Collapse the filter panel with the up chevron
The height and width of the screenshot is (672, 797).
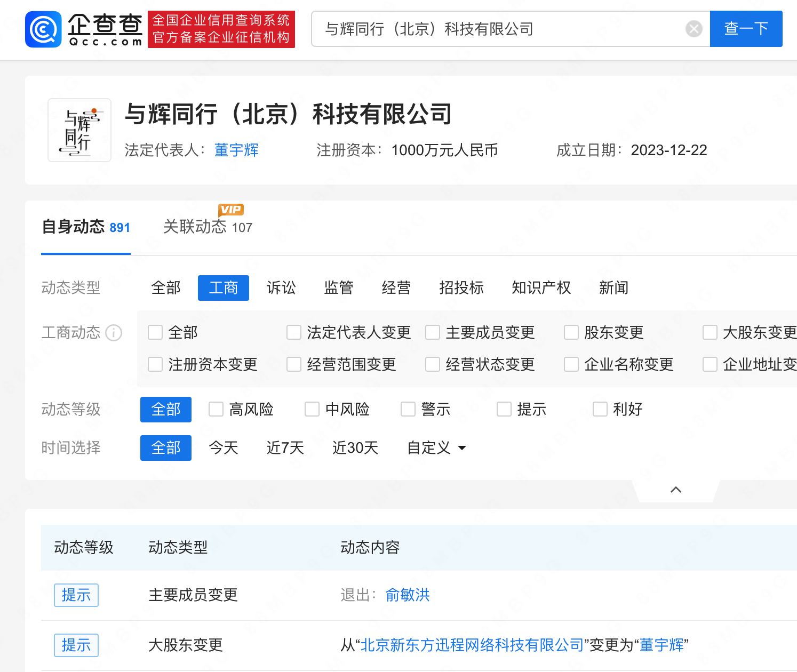coord(676,490)
